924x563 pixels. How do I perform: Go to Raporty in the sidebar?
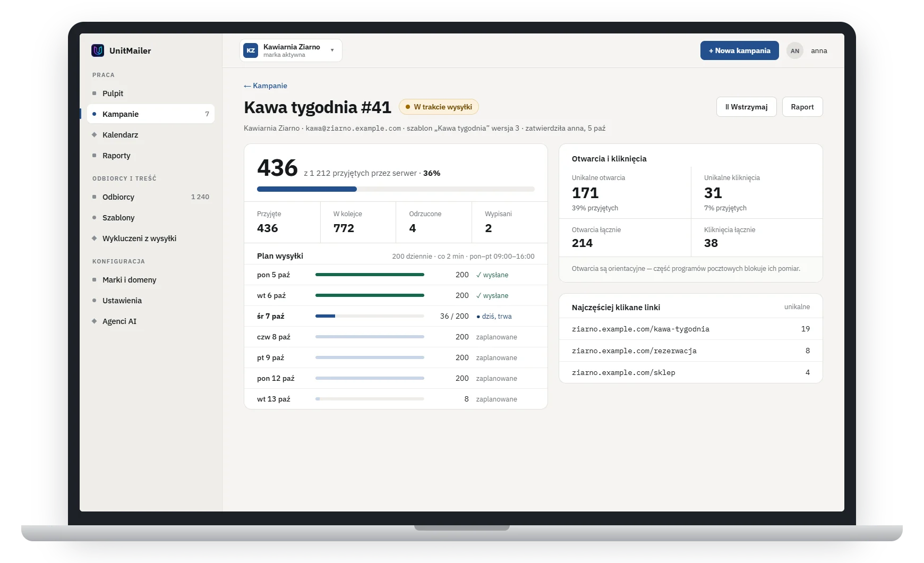pos(151,156)
